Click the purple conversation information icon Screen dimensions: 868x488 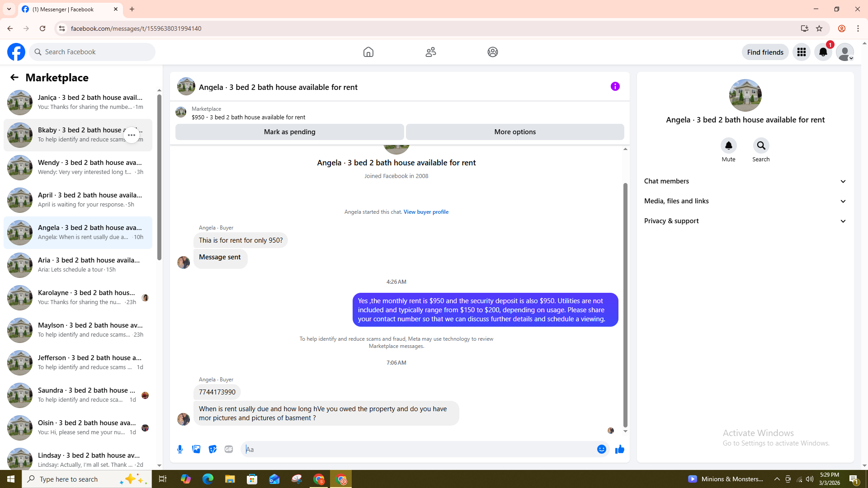click(x=615, y=86)
